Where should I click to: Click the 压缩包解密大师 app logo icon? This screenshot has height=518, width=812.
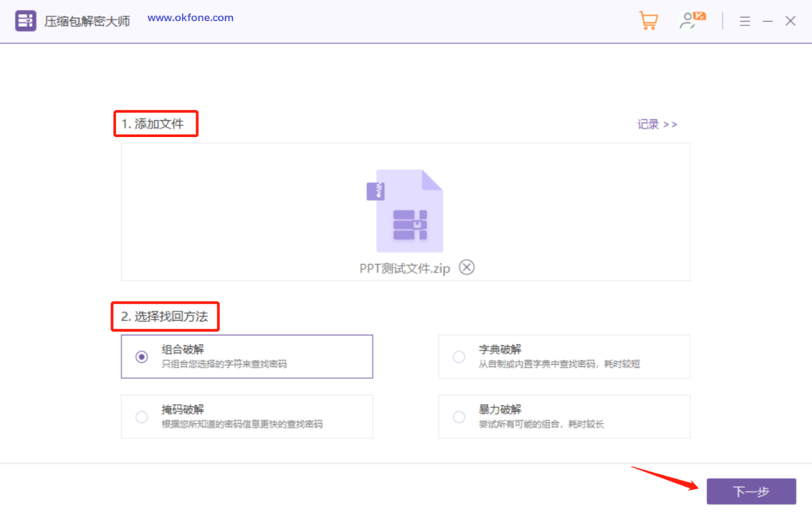pyautogui.click(x=25, y=20)
